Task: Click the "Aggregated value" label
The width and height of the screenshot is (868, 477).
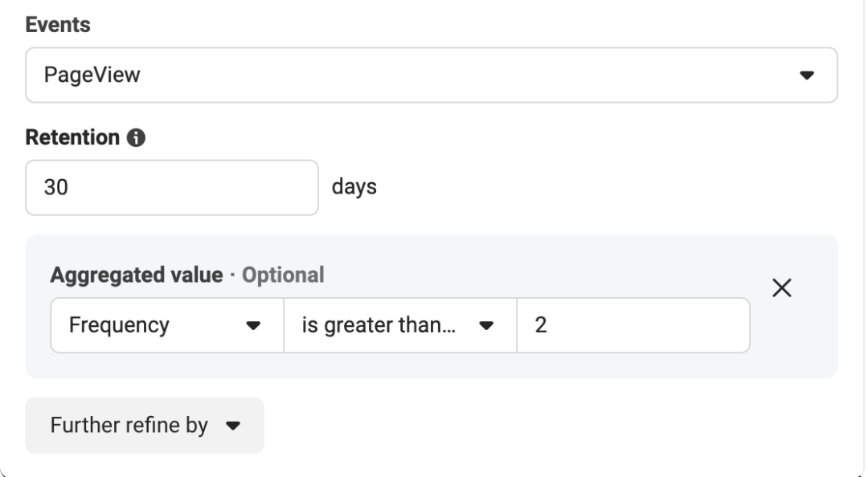Action: (136, 275)
